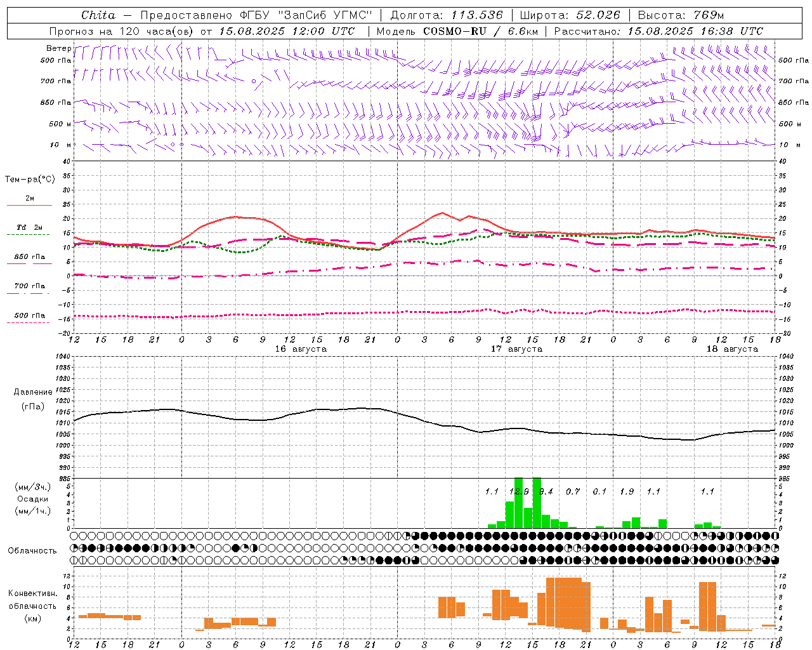This screenshot has height=650, width=812.
Task: Click the "18 августа" date label
Action: (x=732, y=349)
